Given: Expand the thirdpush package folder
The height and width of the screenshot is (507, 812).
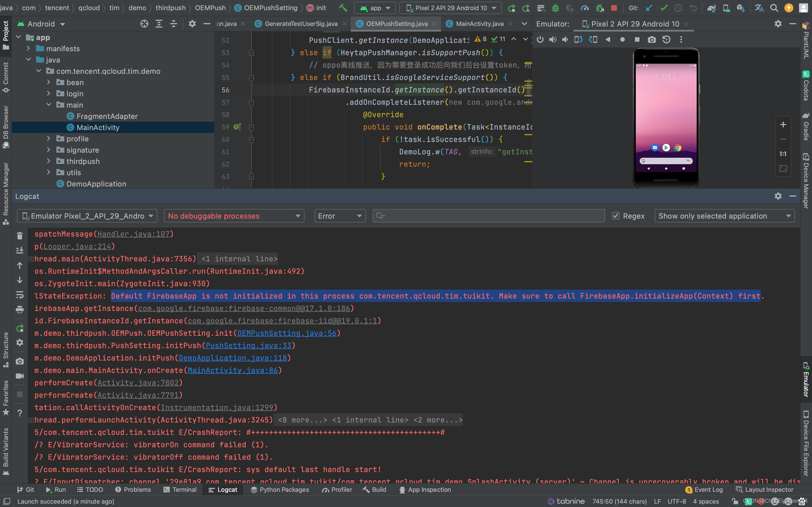Looking at the screenshot, I should (49, 161).
